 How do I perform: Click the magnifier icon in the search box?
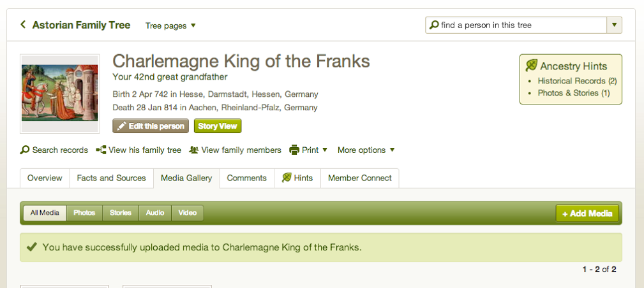[434, 25]
